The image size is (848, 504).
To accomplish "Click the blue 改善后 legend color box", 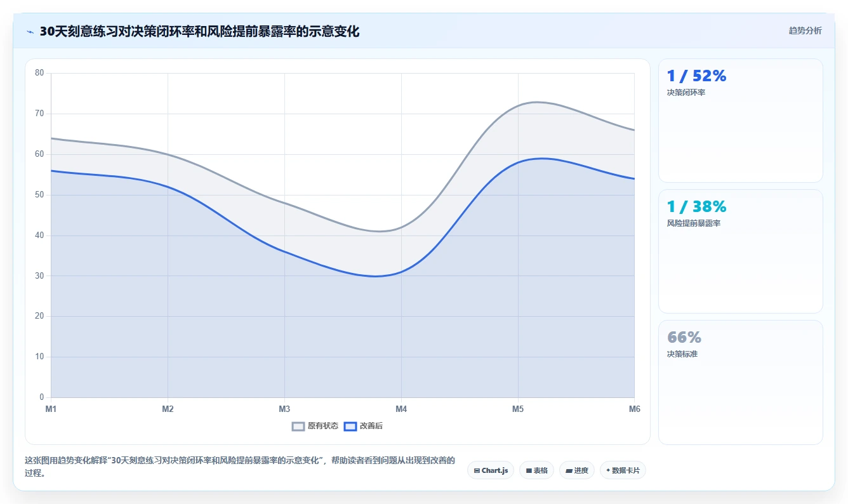I will tap(350, 427).
